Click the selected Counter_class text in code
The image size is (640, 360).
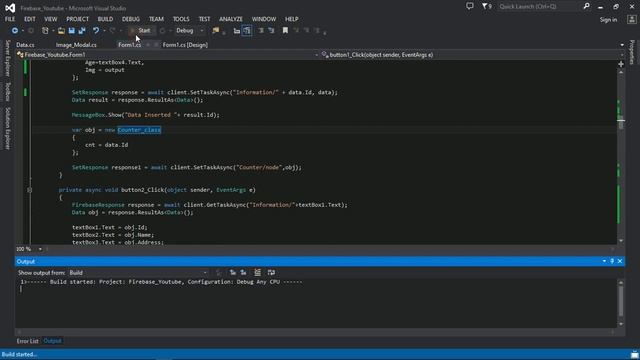click(139, 130)
